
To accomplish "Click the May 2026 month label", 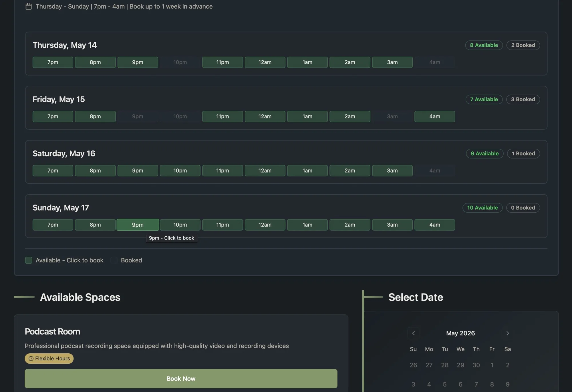I will point(460,333).
